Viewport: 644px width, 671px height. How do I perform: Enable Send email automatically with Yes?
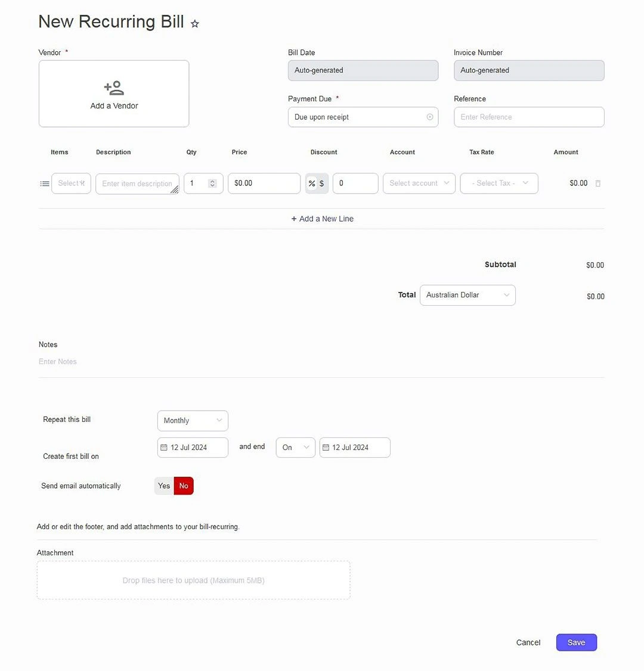[164, 486]
